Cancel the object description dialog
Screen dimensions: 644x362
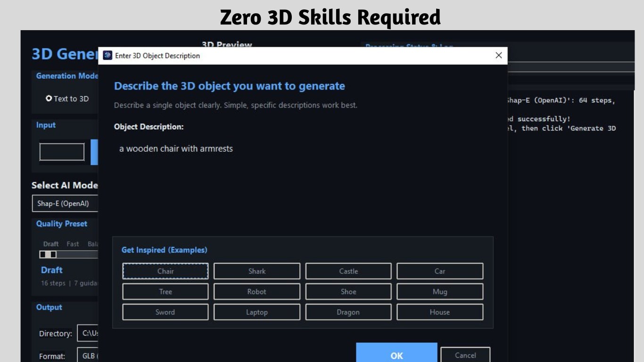click(x=465, y=355)
